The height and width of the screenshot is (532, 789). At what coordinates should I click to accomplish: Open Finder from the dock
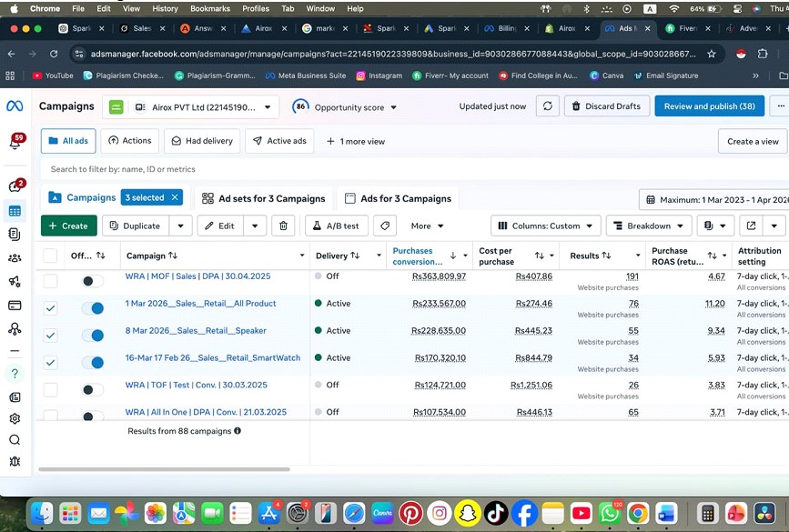[x=42, y=514]
